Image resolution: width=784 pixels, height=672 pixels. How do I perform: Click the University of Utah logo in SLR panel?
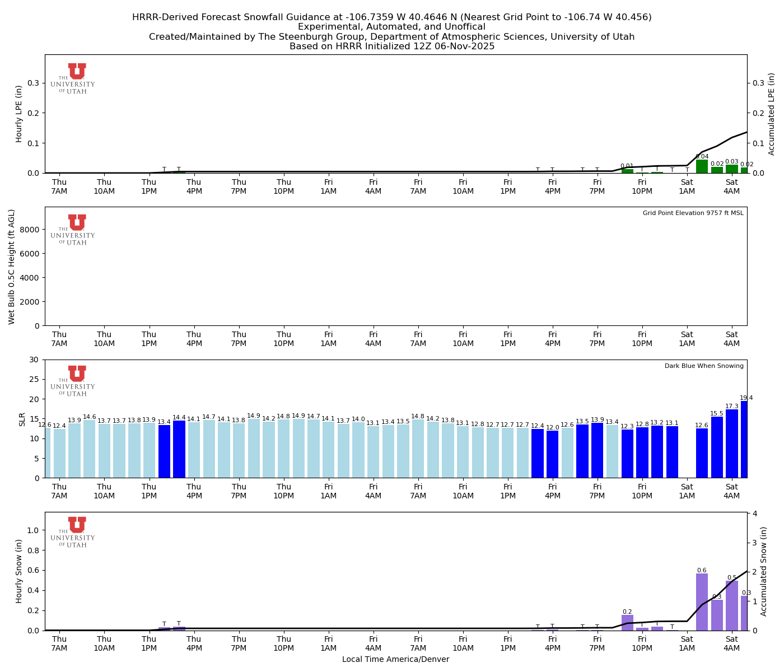coord(73,381)
